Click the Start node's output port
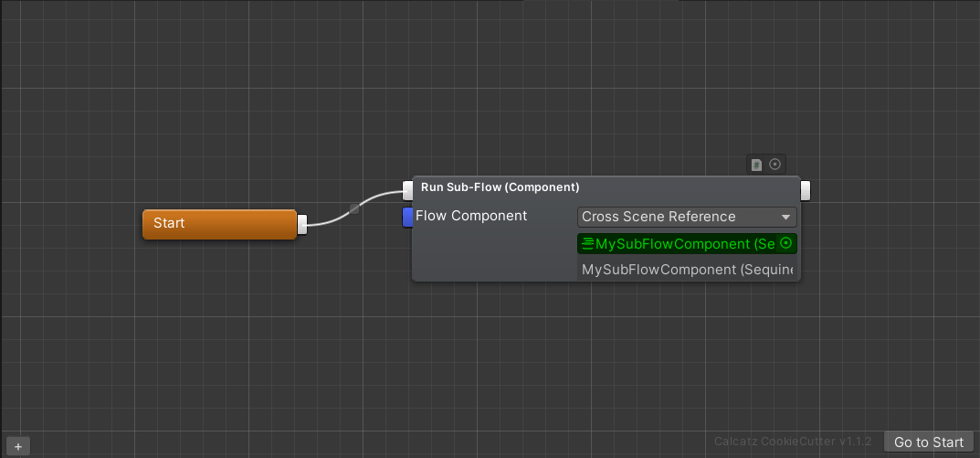The height and width of the screenshot is (458, 980). (302, 224)
